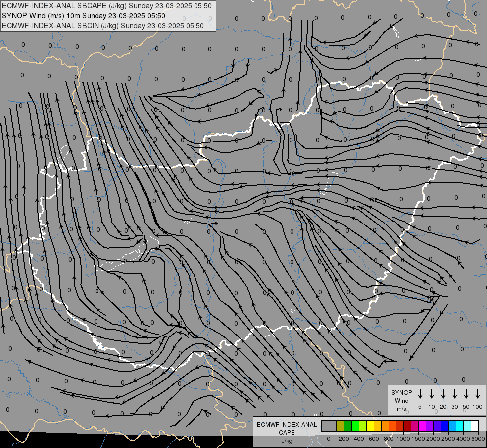Pick the lime yellow-green CAPE swatch

point(363,426)
